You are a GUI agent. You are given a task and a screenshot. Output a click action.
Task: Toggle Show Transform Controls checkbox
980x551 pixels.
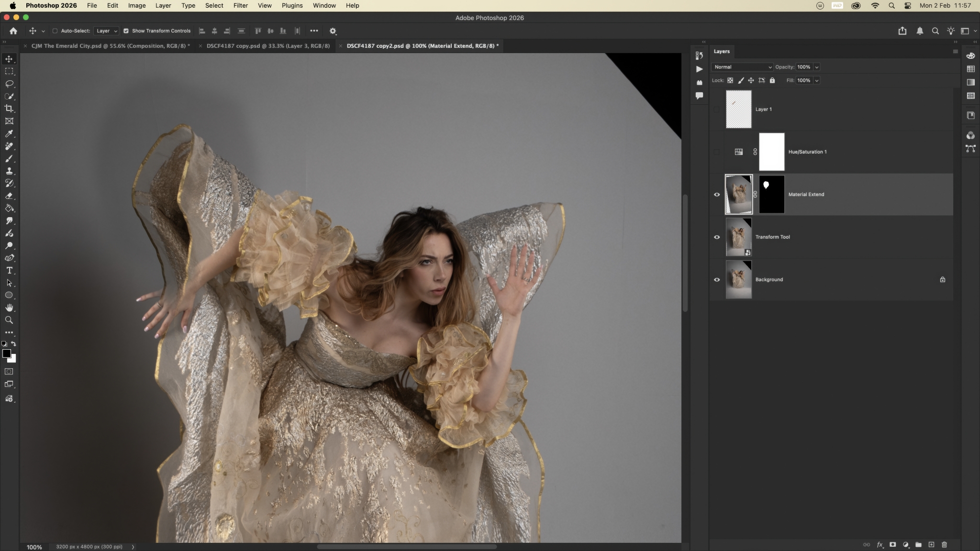pyautogui.click(x=126, y=31)
